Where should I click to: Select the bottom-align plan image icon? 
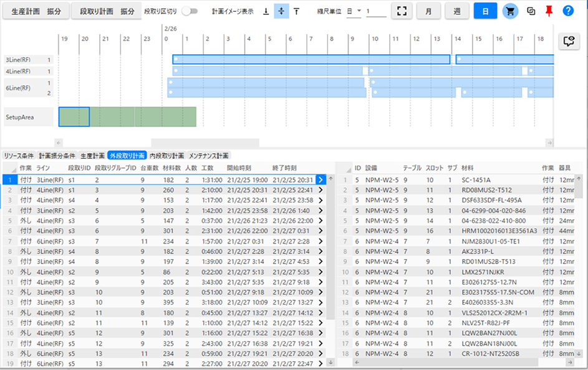click(266, 11)
